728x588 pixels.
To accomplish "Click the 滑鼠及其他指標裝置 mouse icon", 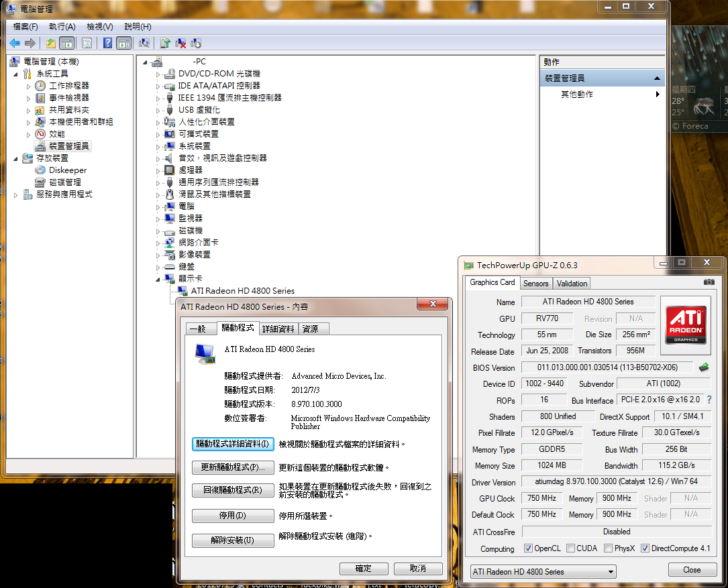I will click(x=170, y=194).
